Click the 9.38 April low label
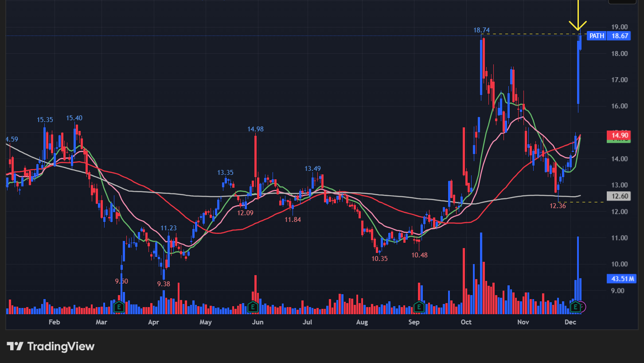The image size is (644, 363). [164, 284]
